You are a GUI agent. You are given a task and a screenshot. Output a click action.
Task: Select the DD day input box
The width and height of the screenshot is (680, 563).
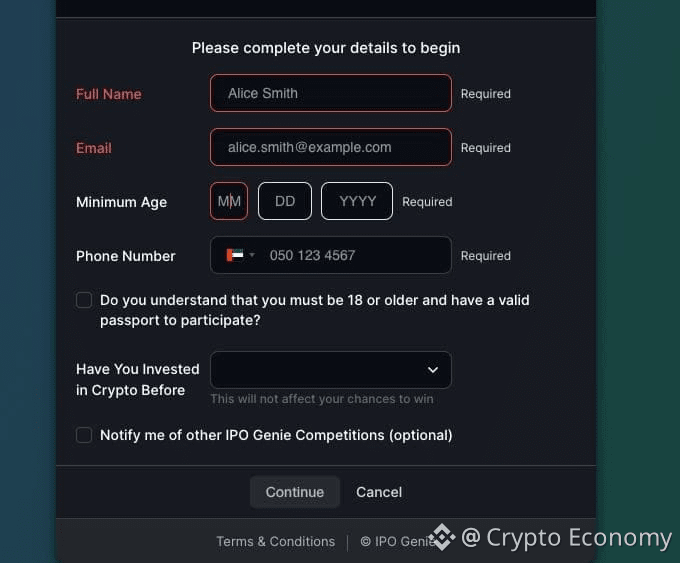[285, 201]
